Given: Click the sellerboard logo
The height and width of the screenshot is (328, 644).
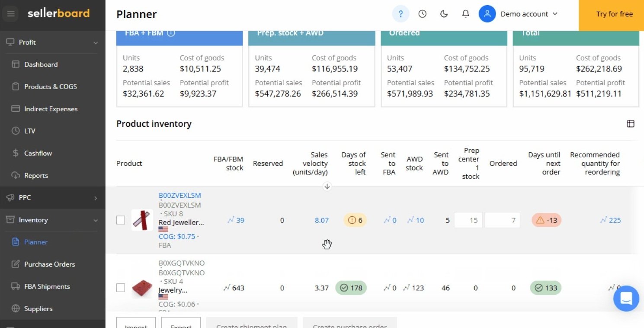Looking at the screenshot, I should pos(58,13).
